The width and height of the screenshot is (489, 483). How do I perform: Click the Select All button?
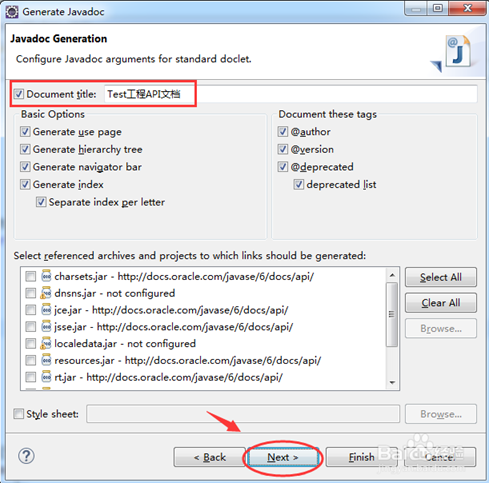(441, 277)
